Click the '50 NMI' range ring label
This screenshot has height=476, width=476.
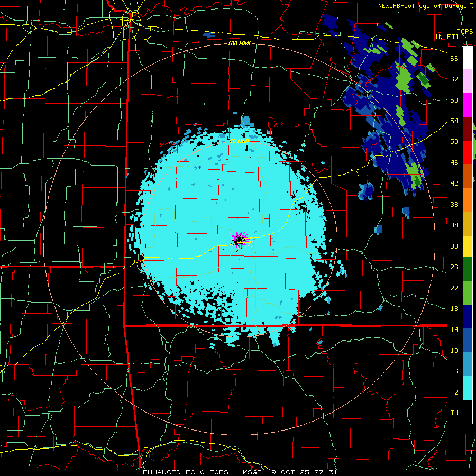(239, 141)
